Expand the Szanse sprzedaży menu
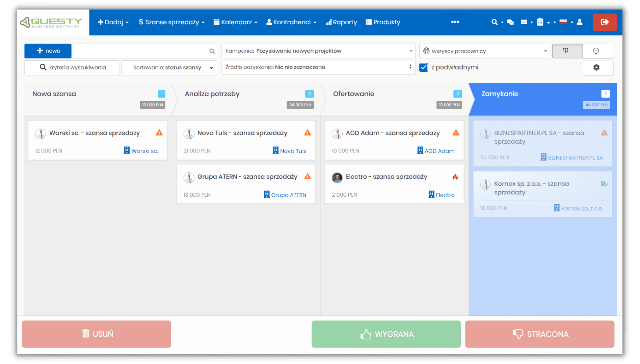This screenshot has height=364, width=640. point(172,22)
